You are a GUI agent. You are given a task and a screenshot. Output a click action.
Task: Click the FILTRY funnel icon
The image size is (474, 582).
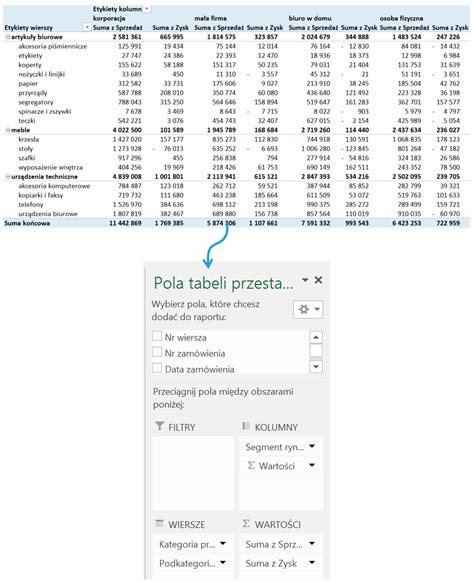point(159,426)
